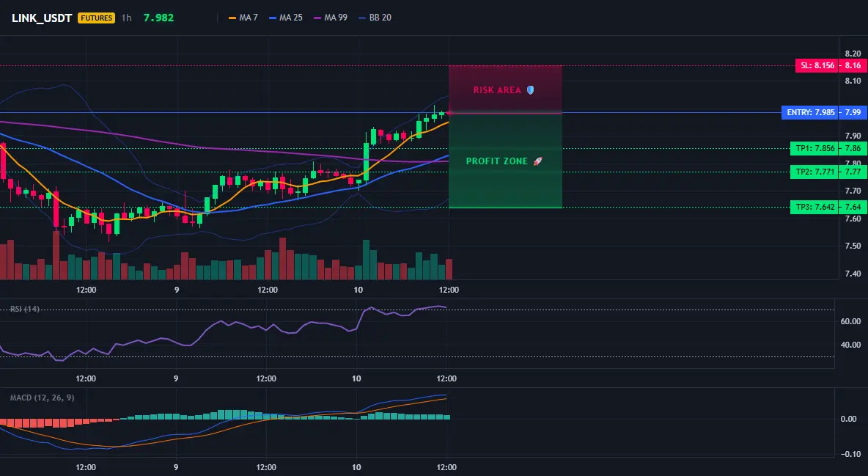Screen dimensions: 868x476
Task: Click the 7.86 price tag on axis
Action: pos(853,148)
